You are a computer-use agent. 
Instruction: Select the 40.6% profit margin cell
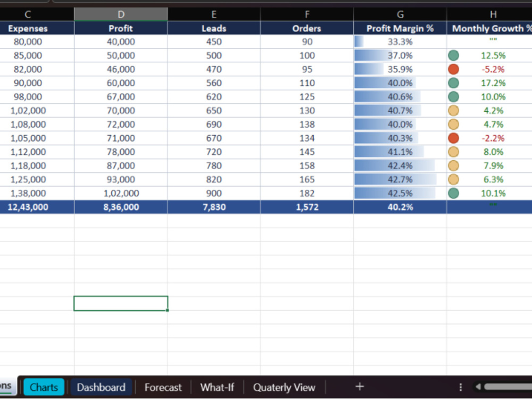coord(400,97)
